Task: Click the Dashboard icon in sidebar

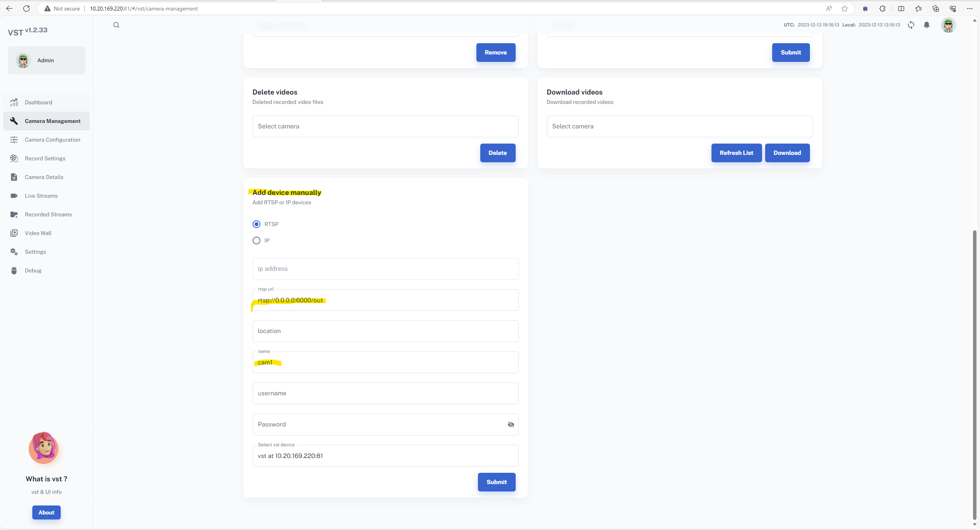Action: click(x=14, y=102)
